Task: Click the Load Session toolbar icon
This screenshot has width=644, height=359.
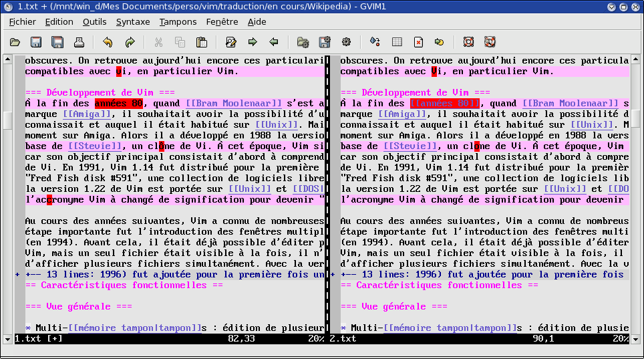Action: (303, 42)
